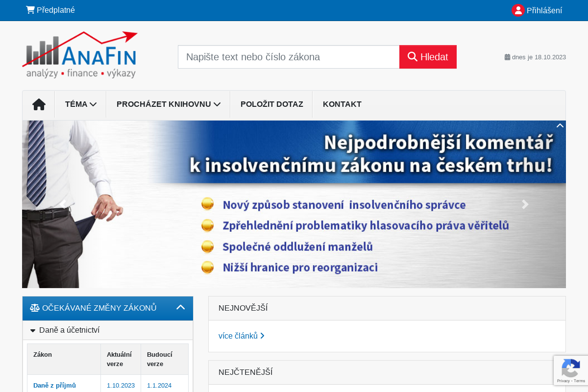Open the TÉMA dropdown menu

(x=80, y=104)
